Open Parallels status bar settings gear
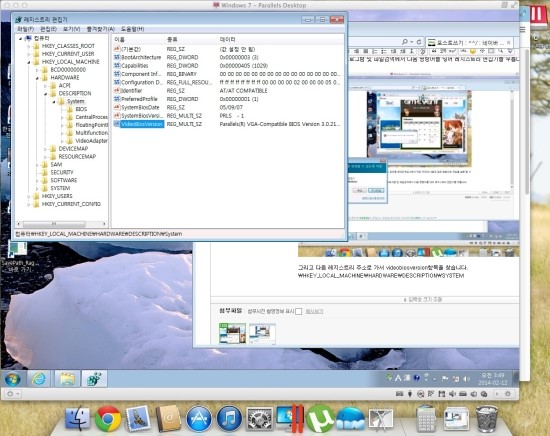Viewport: 550px width, 436px height. point(508,394)
